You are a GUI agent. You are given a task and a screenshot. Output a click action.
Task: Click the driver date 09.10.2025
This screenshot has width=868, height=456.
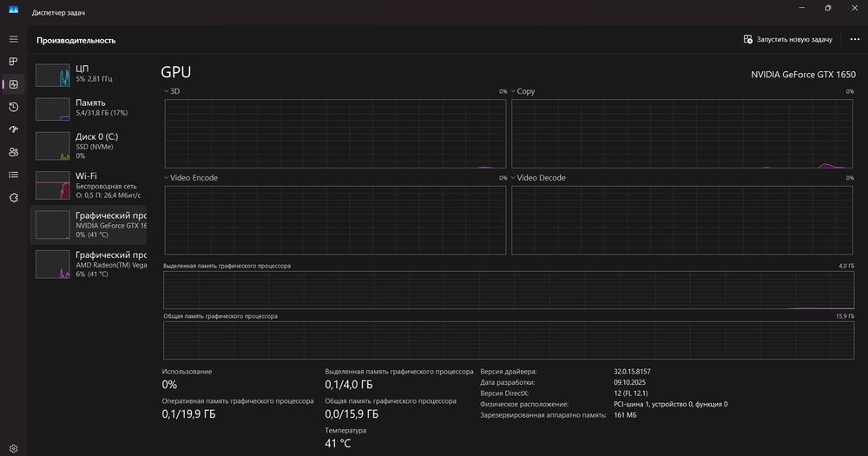point(629,382)
